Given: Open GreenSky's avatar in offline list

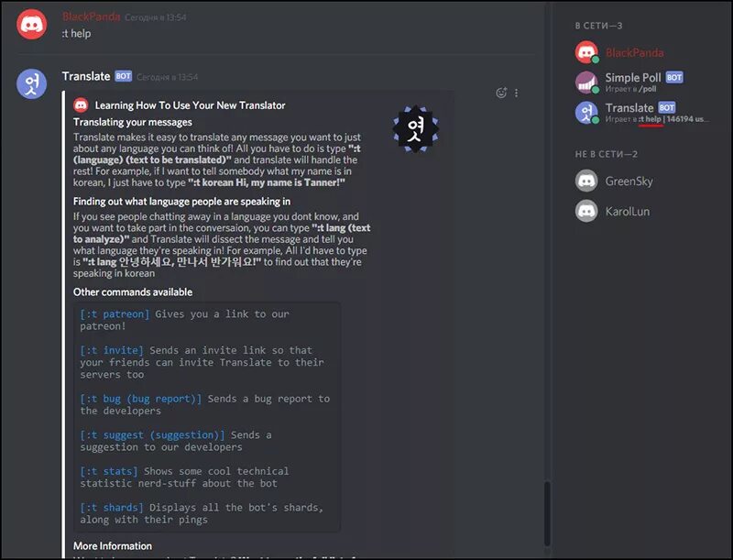Looking at the screenshot, I should pos(586,181).
